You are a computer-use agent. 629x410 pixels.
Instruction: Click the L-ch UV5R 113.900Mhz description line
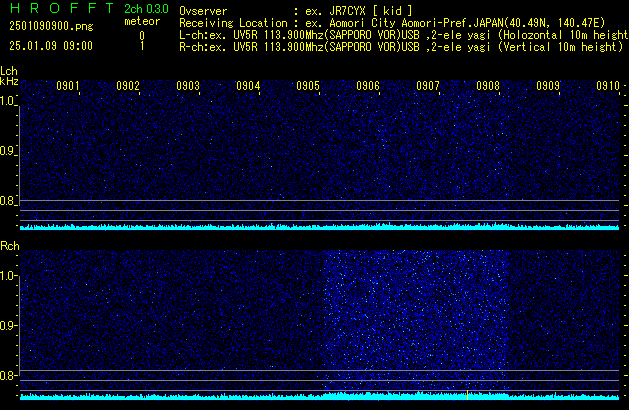pos(404,35)
